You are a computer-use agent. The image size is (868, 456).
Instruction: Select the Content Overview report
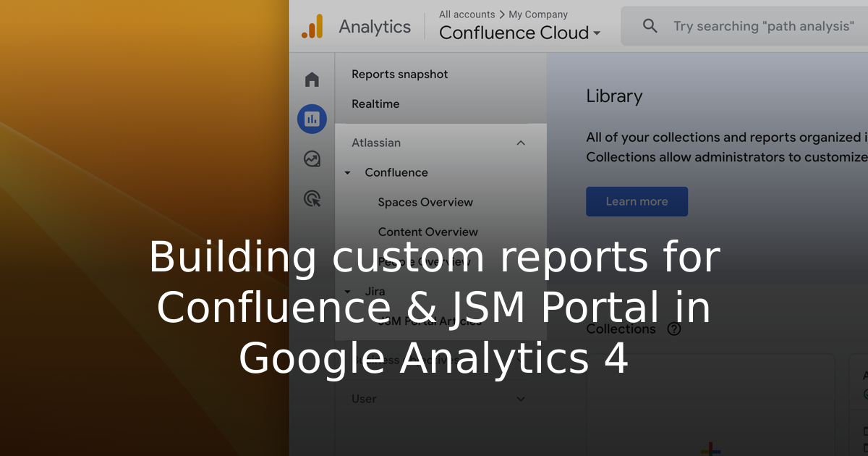click(x=427, y=232)
